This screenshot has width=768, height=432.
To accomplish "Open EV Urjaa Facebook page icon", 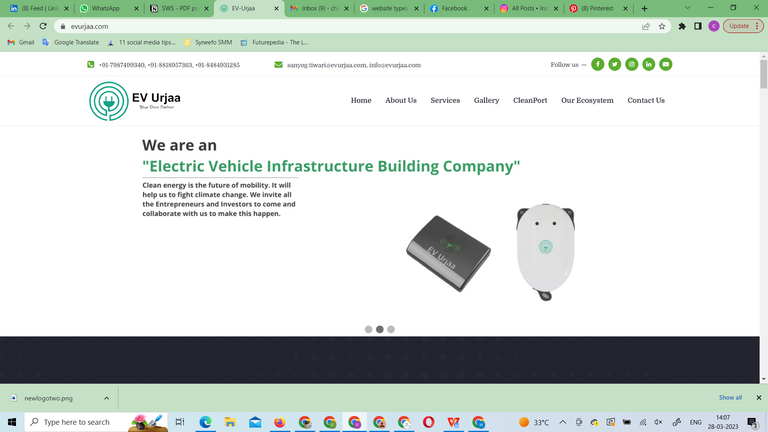I will pos(598,64).
